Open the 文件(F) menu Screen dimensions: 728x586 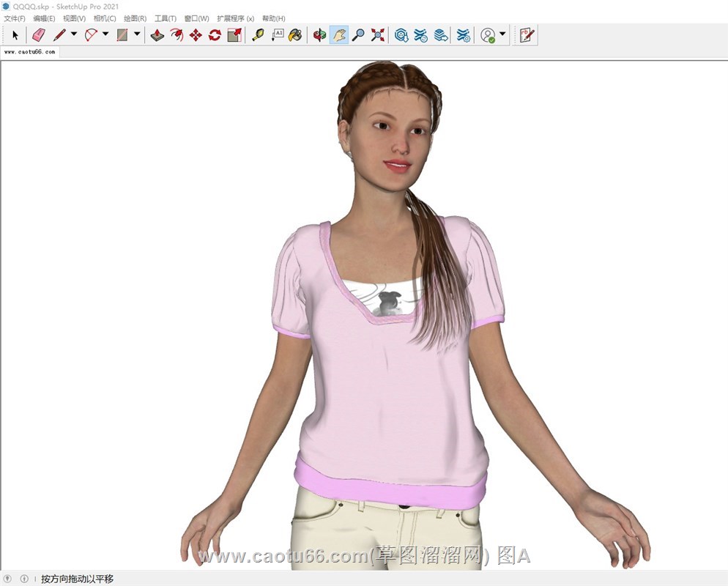pos(15,18)
